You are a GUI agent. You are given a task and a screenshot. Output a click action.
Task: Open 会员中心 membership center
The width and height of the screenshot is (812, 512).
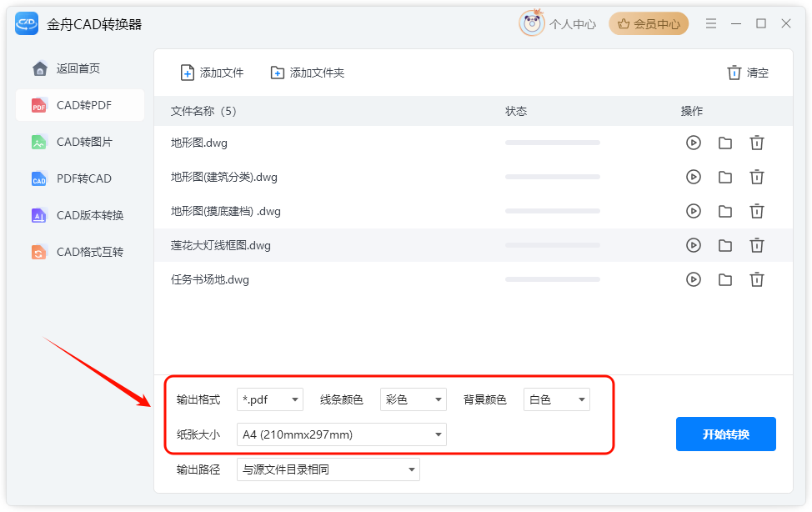pyautogui.click(x=649, y=24)
